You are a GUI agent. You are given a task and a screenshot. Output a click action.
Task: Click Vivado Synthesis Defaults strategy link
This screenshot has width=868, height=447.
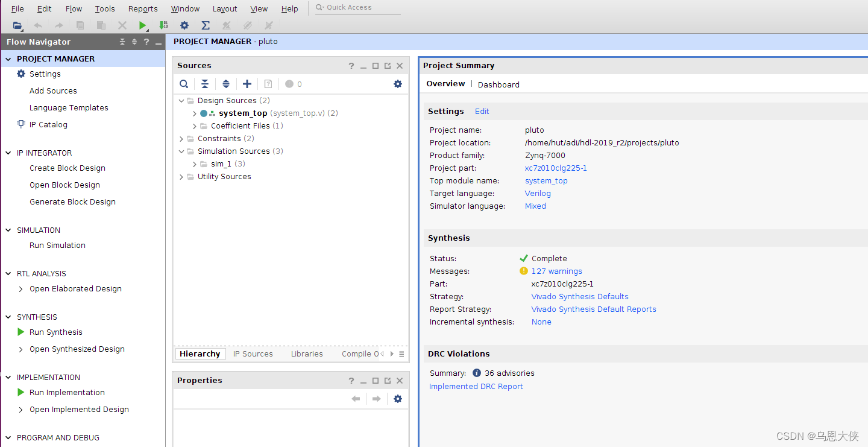click(580, 297)
